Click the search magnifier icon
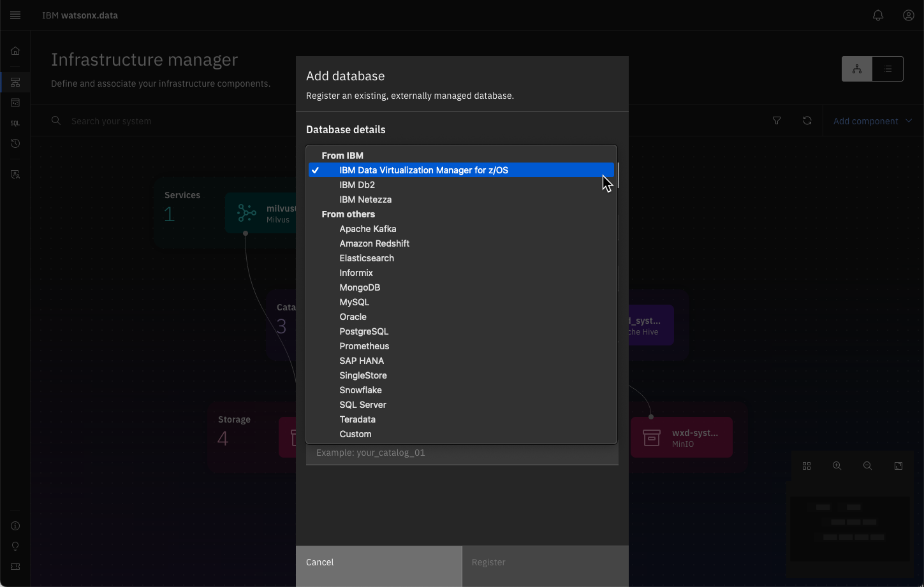 coord(56,120)
